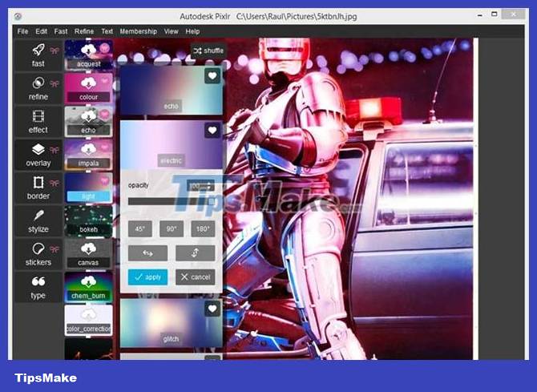Open the border tool category
The width and height of the screenshot is (537, 392).
pyautogui.click(x=38, y=188)
